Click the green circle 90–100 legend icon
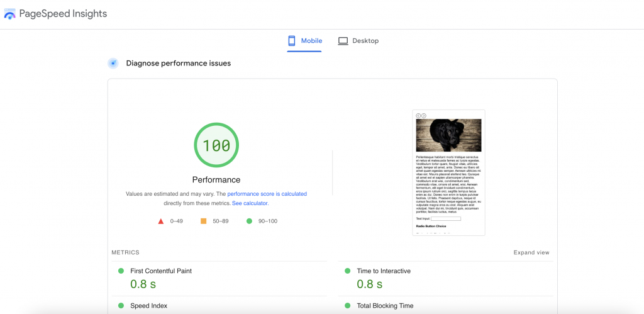 pos(249,221)
